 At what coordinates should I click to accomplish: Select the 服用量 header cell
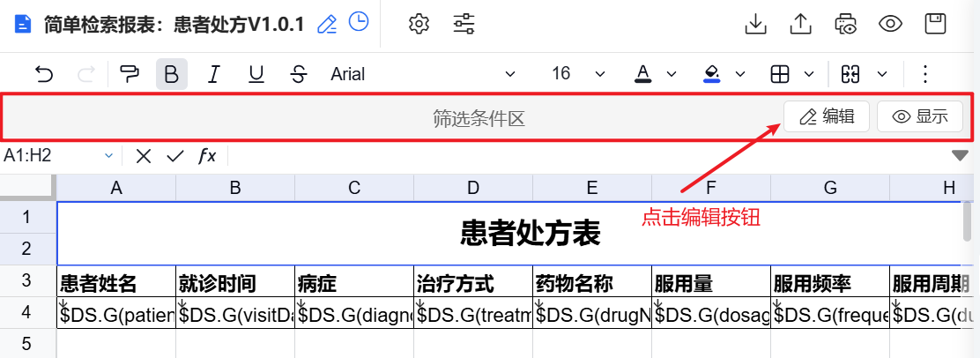click(711, 281)
